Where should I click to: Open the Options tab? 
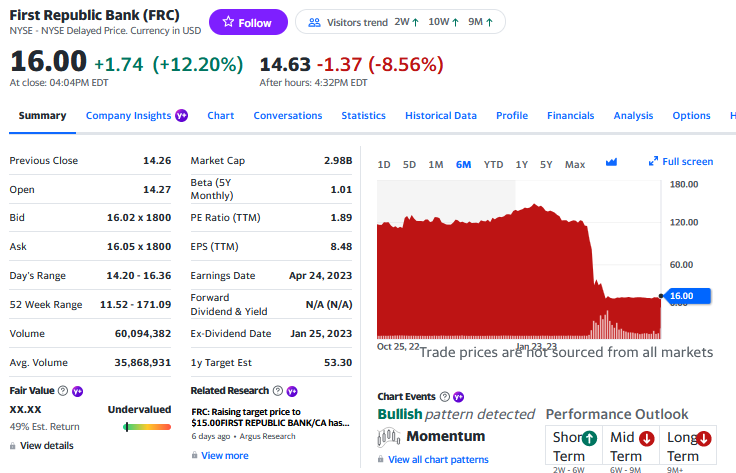click(691, 115)
